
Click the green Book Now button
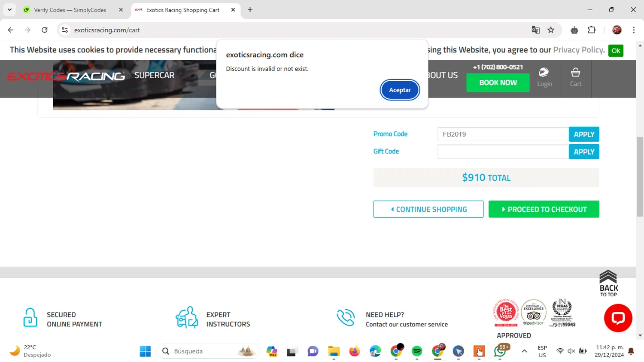pos(498,82)
